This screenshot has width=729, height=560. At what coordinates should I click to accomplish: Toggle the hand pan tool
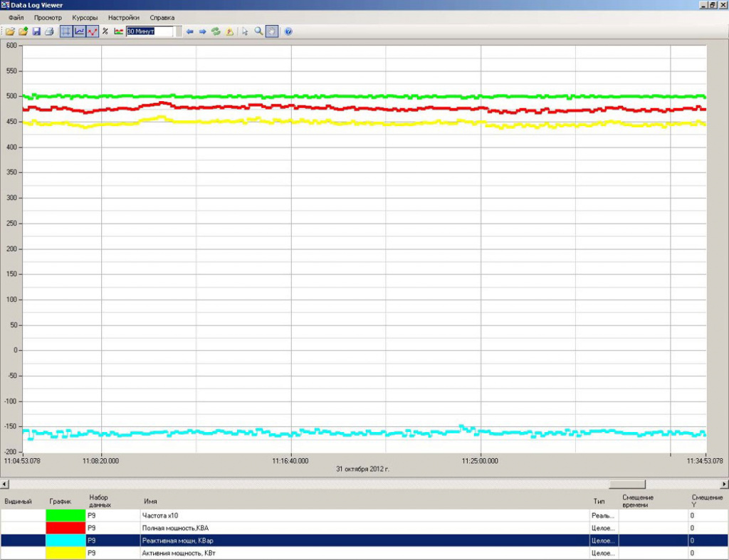coord(272,31)
